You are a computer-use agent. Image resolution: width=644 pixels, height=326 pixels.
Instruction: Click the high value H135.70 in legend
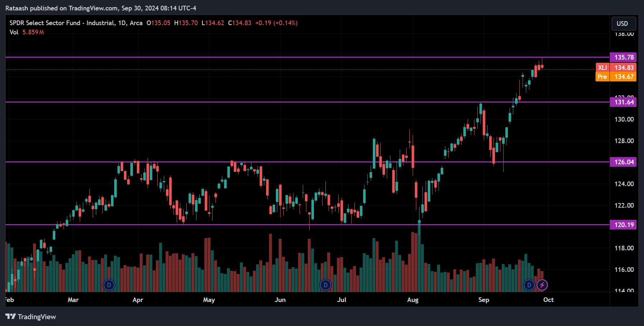186,23
